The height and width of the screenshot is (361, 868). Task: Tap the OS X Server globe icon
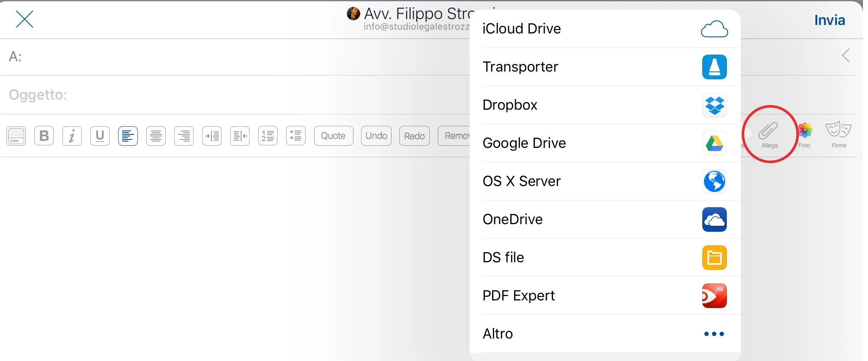pos(715,181)
